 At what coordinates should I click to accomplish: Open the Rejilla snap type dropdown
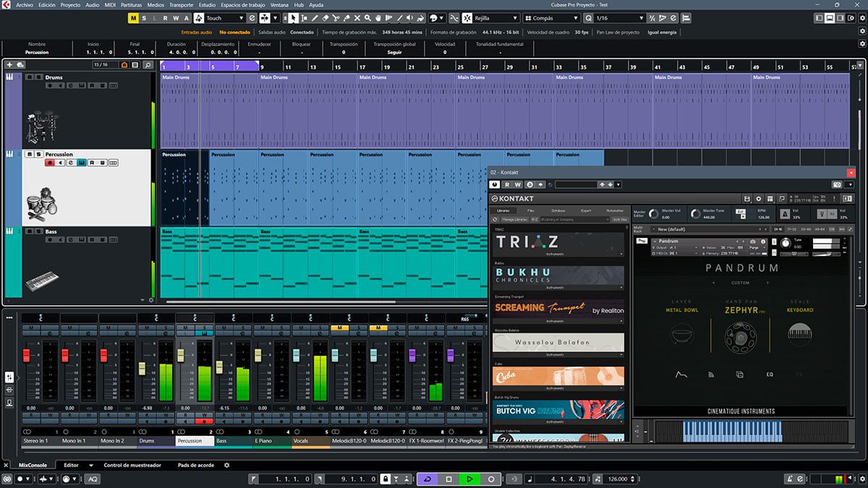[495, 18]
